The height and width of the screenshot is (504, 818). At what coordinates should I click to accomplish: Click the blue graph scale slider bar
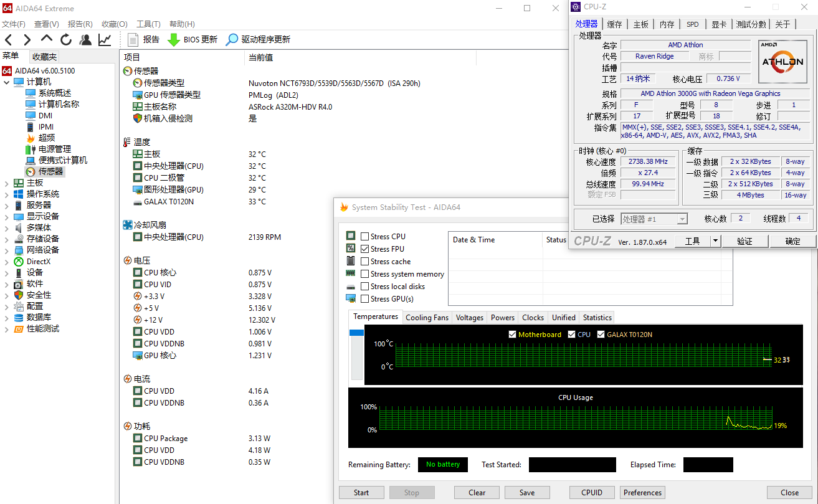(x=356, y=333)
